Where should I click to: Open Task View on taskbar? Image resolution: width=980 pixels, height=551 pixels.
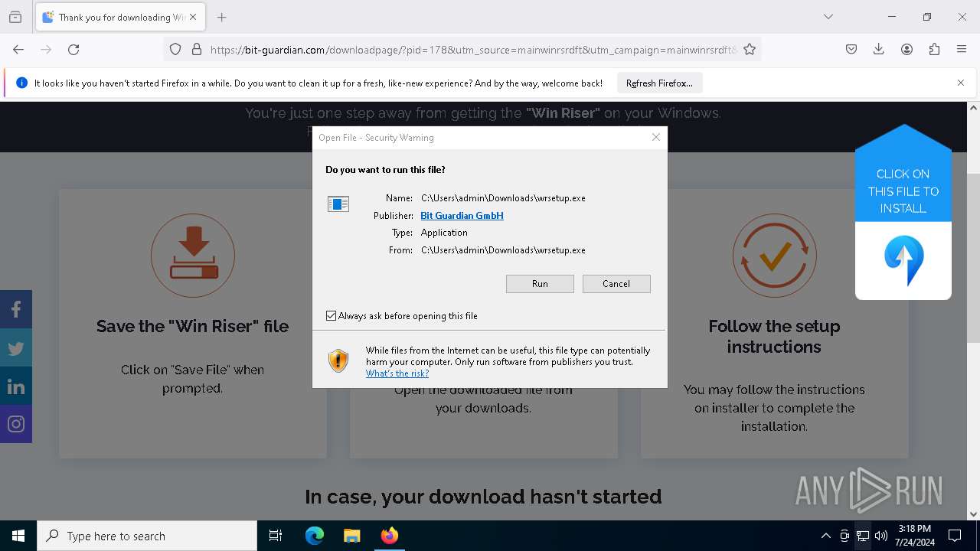point(276,536)
